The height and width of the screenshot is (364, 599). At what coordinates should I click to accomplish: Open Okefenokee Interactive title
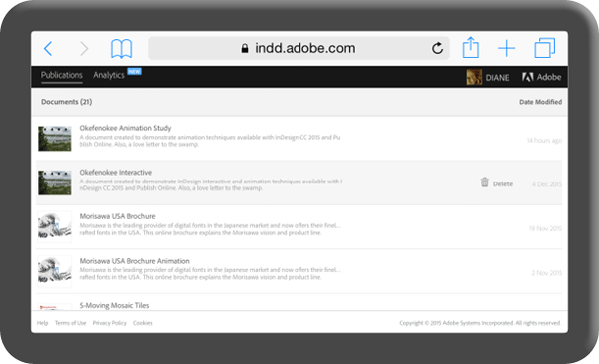point(116,173)
